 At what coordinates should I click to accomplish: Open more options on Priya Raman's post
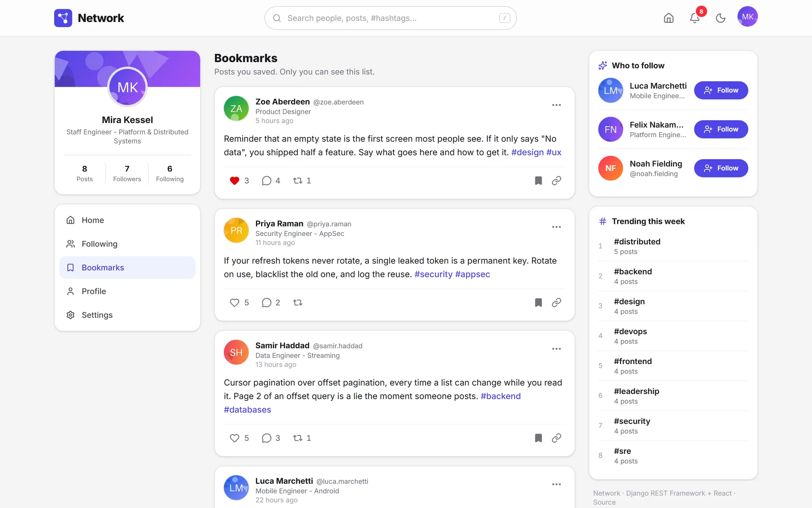click(557, 227)
